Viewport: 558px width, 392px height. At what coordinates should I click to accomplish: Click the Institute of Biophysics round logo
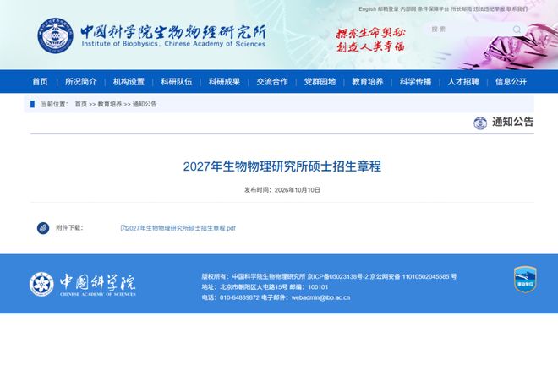56,35
